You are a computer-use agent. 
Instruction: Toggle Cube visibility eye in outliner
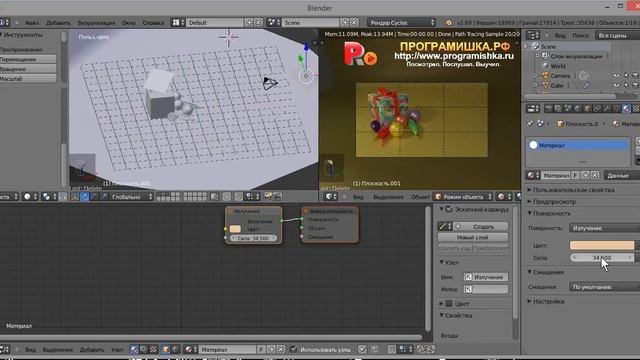point(616,86)
